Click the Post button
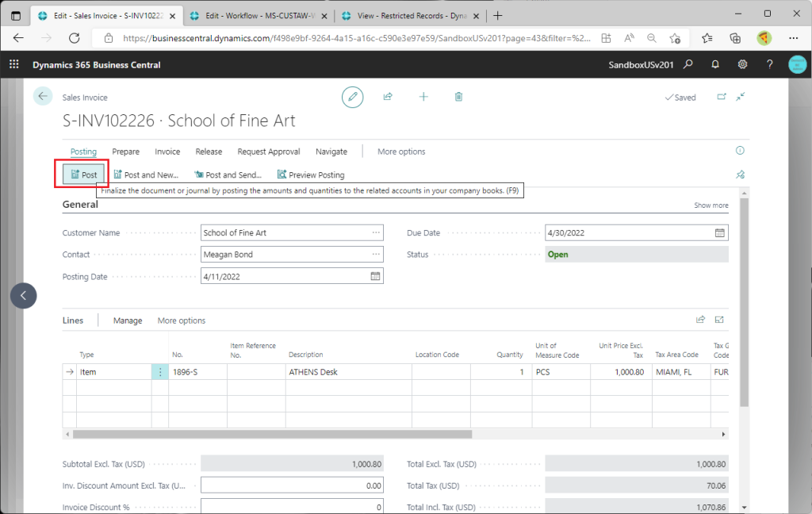 pos(83,175)
